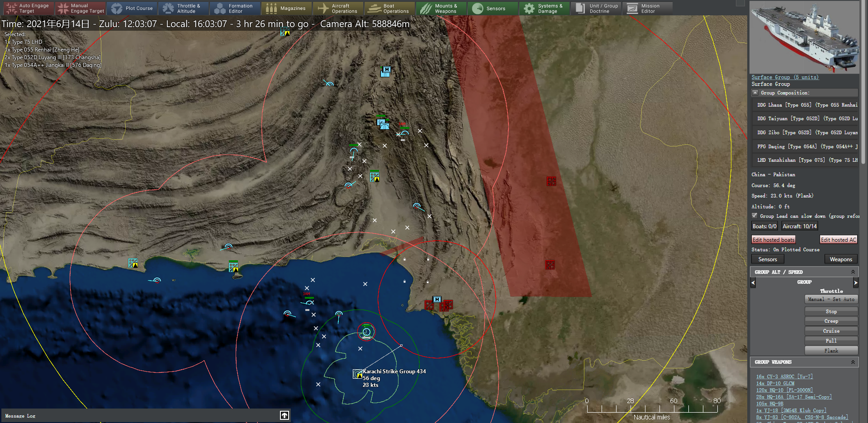Click Edit hosted boats button
Image resolution: width=868 pixels, height=423 pixels.
[773, 240]
